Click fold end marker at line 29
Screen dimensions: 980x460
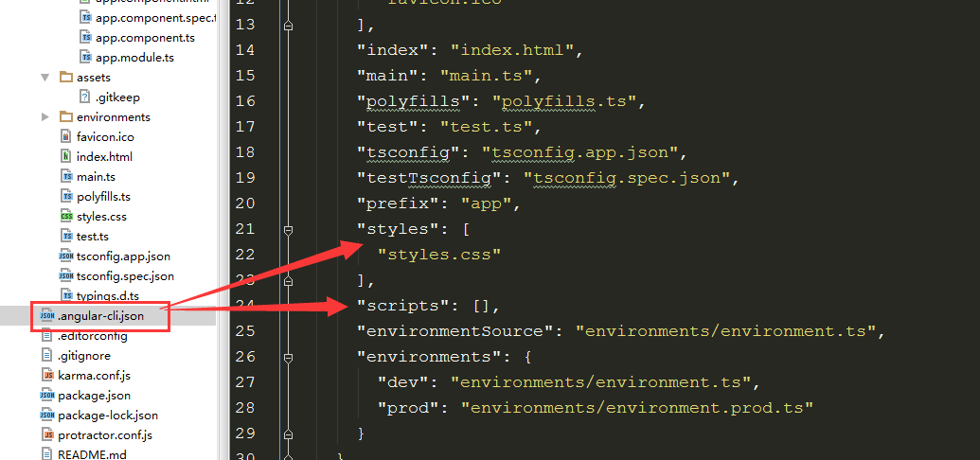[288, 434]
